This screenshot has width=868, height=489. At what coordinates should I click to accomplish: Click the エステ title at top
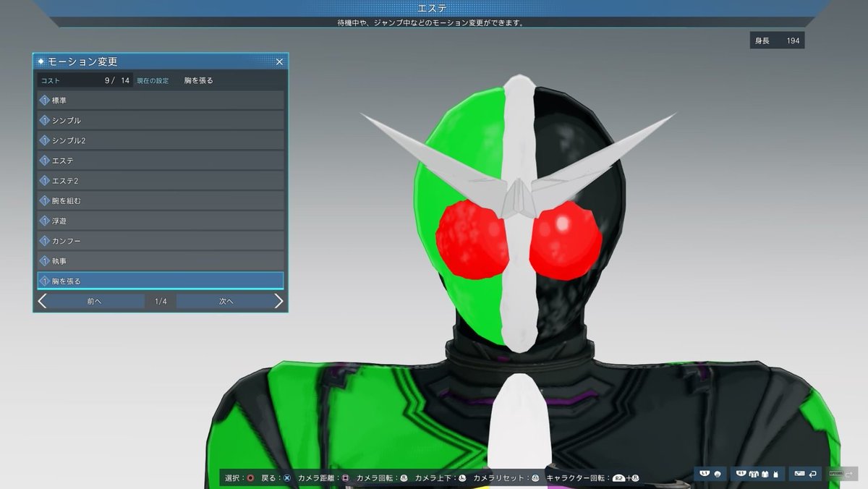click(x=433, y=8)
